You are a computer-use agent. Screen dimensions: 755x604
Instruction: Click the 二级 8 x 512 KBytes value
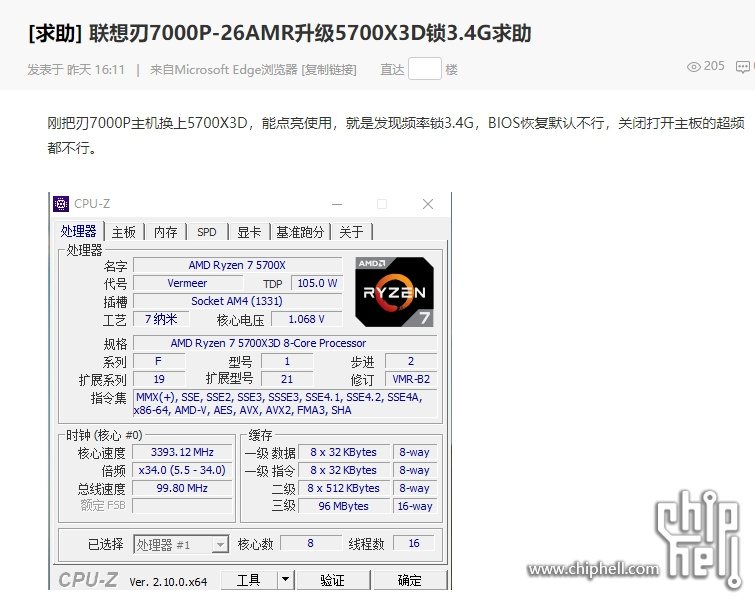[x=344, y=488]
